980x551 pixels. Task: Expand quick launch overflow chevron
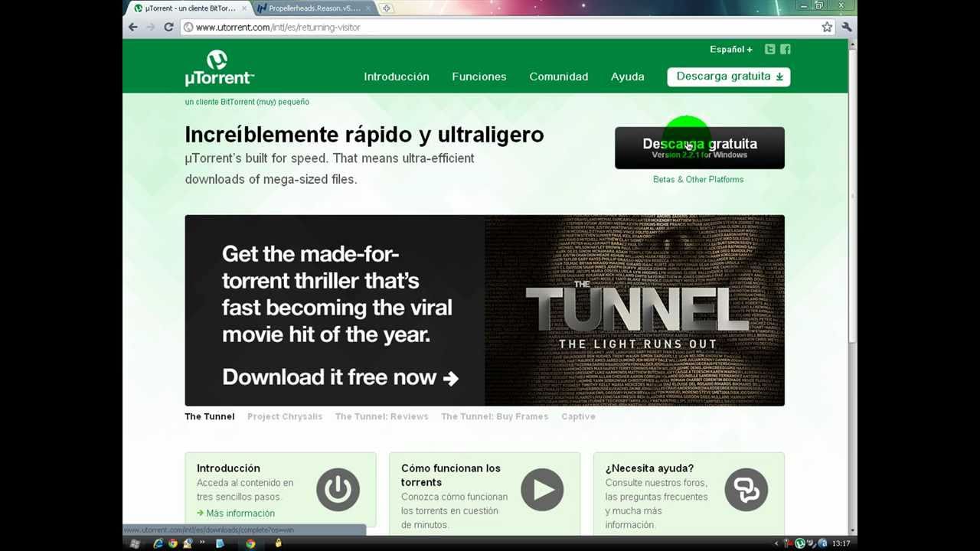tap(203, 543)
